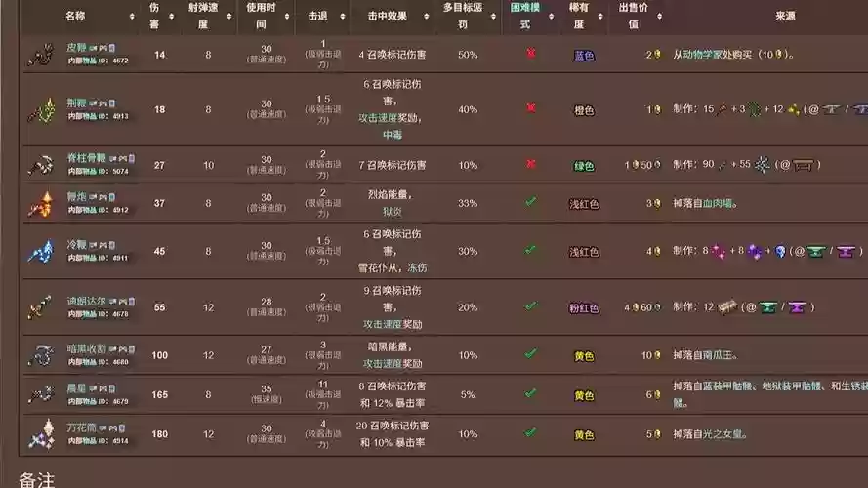
Task: Open the 万花筒 item link
Action: (81, 427)
